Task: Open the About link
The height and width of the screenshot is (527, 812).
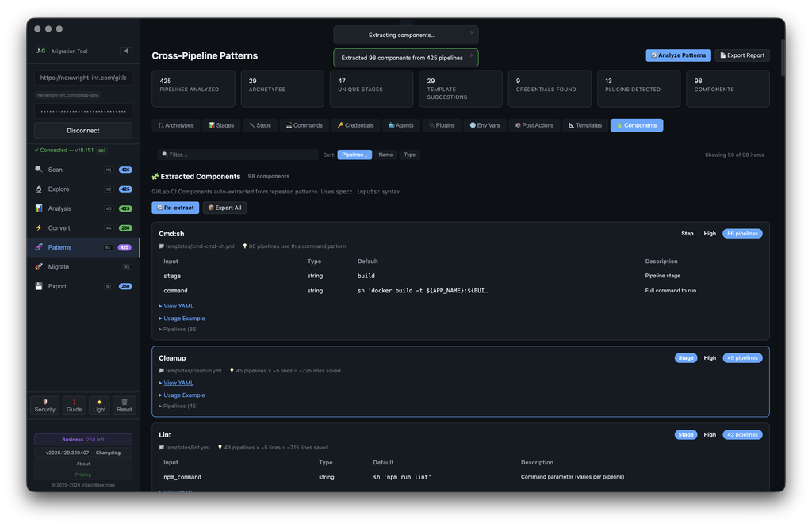Action: 82,464
